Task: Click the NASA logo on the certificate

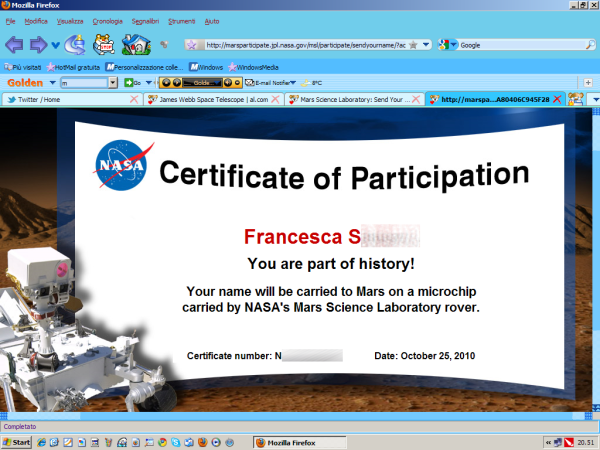Action: (122, 165)
